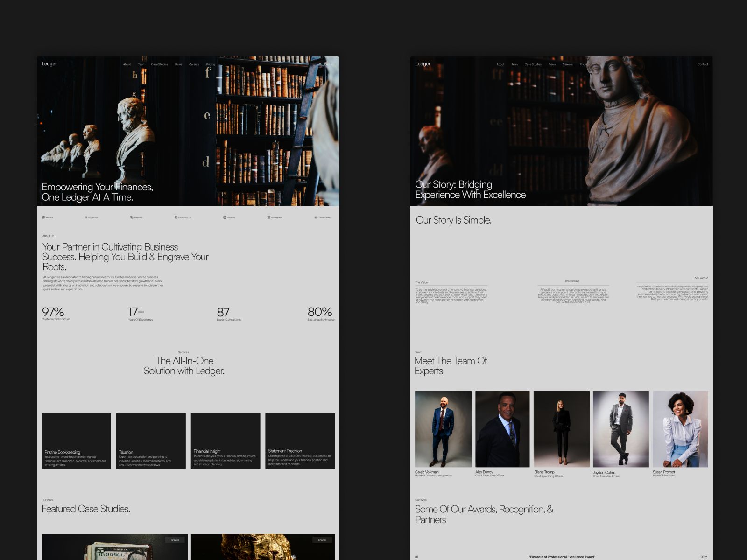Click the 87 Expert Consultants stat
The height and width of the screenshot is (560, 747).
pyautogui.click(x=229, y=314)
